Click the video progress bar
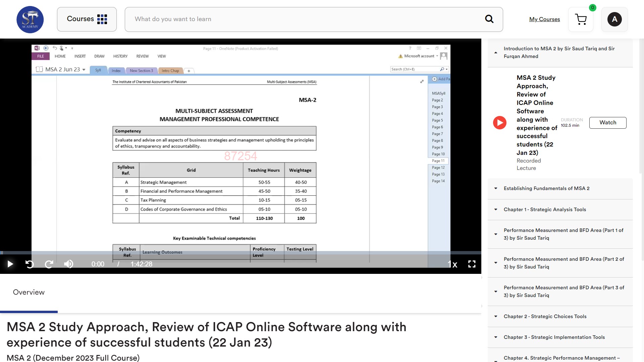Image resolution: width=644 pixels, height=362 pixels. point(240,253)
